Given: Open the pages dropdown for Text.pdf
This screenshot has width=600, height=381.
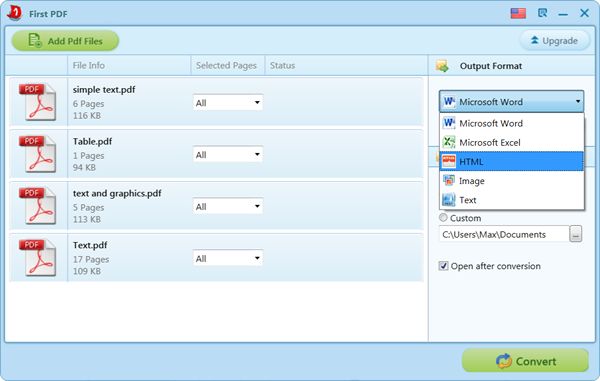Looking at the screenshot, I should 228,259.
